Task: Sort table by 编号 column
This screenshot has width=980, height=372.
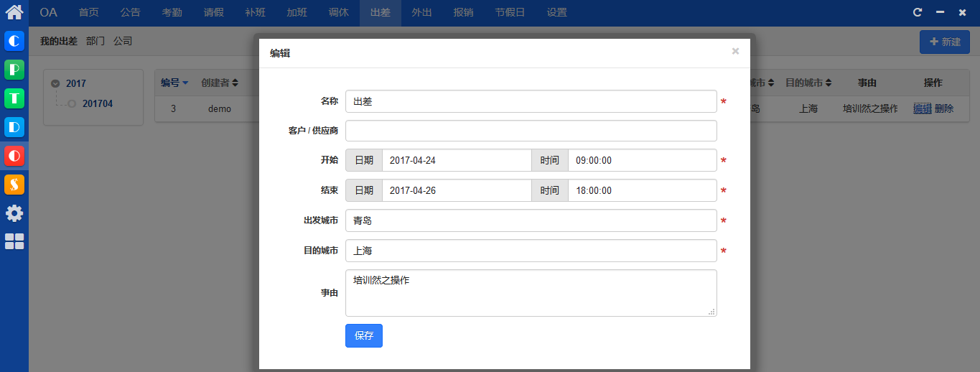Action: pos(174,83)
